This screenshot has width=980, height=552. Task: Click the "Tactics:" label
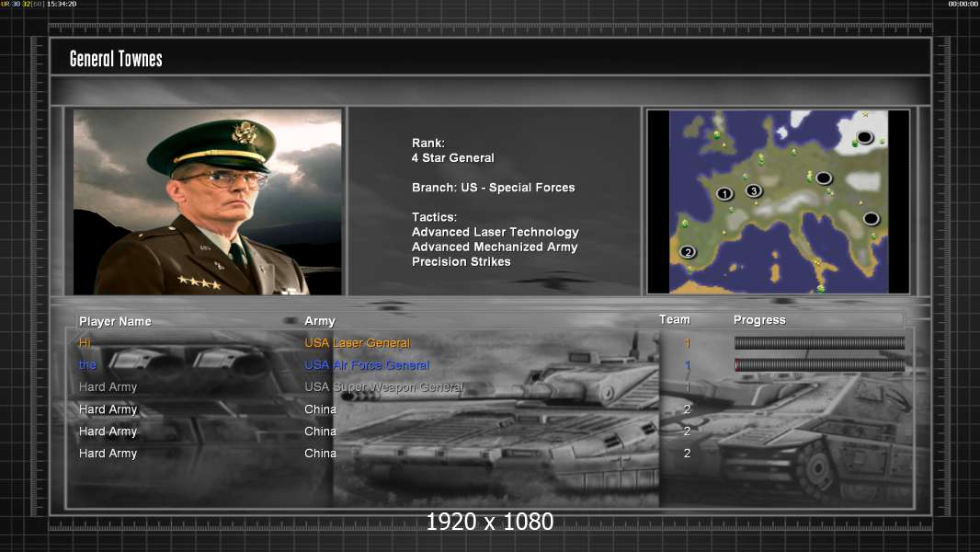click(x=434, y=217)
